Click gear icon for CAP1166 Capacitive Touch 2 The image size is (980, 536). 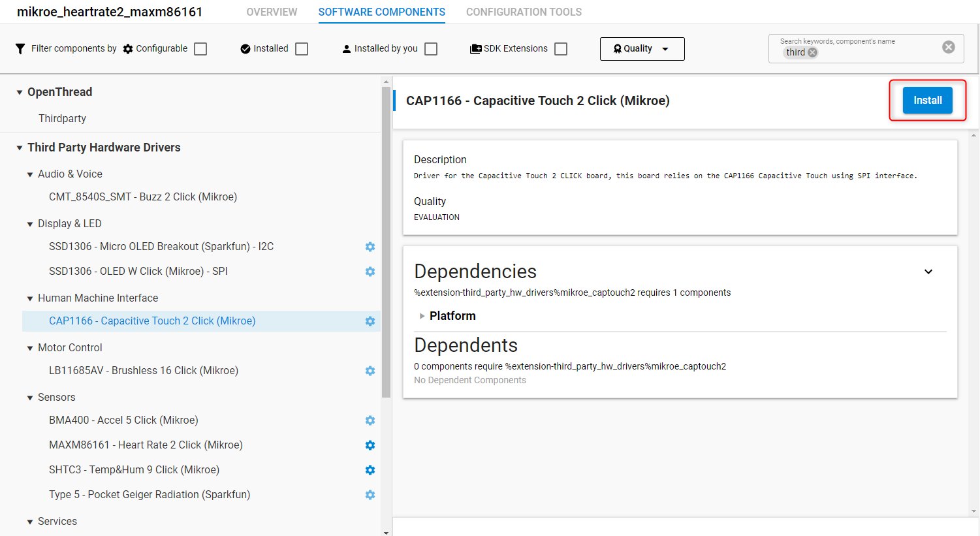370,321
